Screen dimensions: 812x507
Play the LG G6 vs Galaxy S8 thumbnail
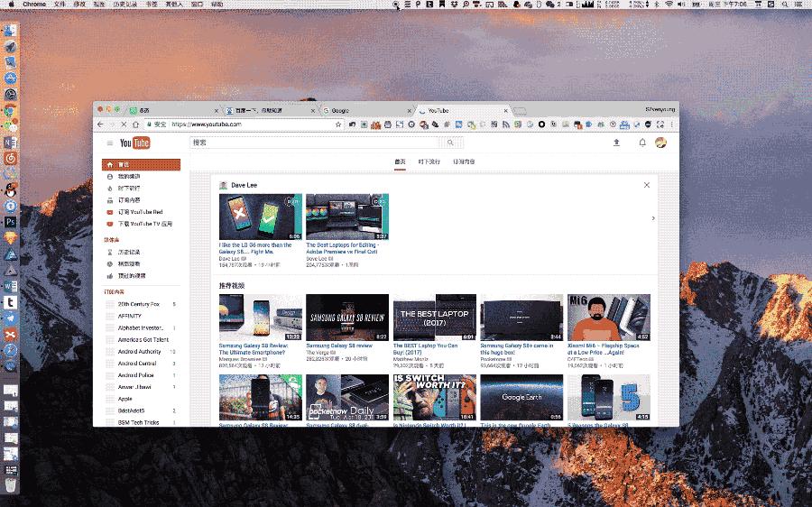tap(261, 217)
